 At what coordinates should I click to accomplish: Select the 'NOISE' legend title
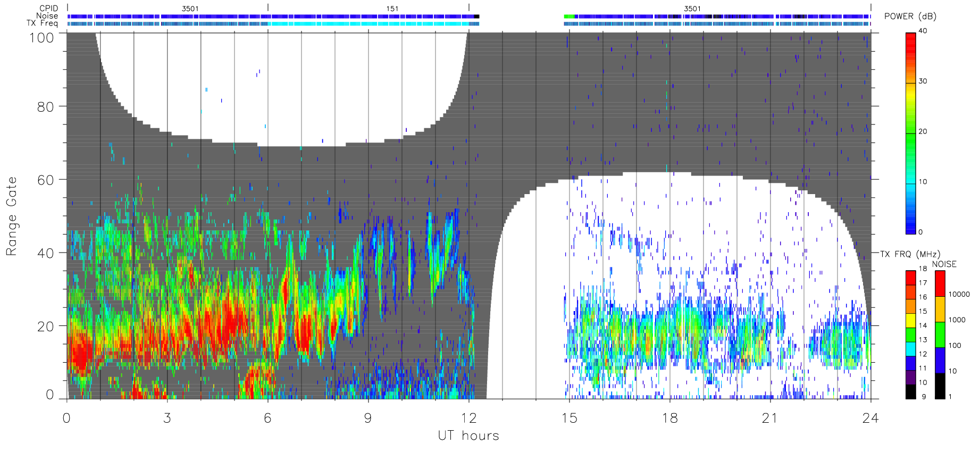[x=944, y=264]
